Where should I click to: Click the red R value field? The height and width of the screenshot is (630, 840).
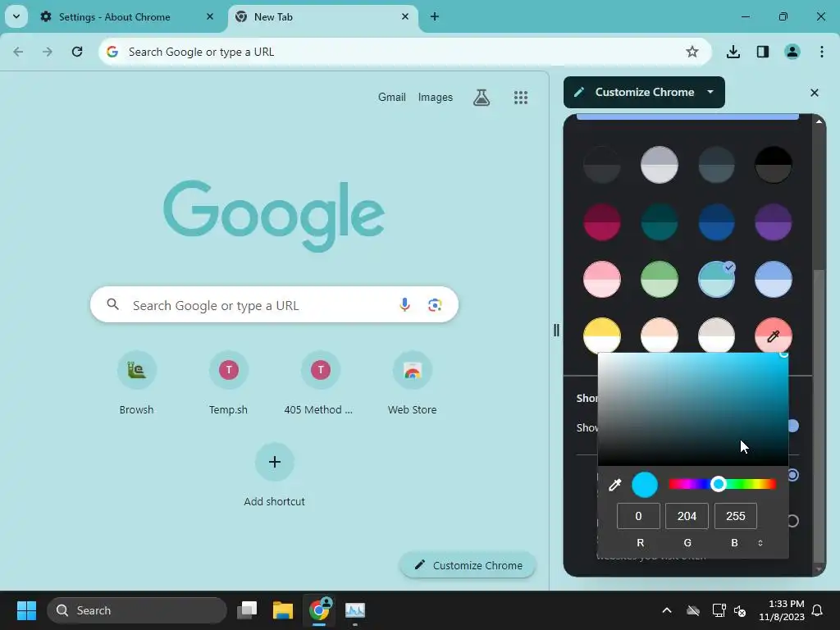638,516
